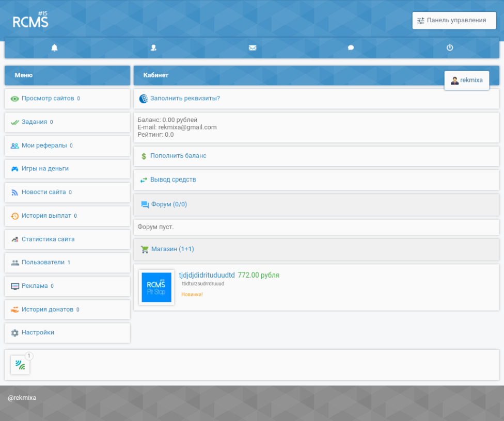
Task: Click the RCMS logo in header
Action: pyautogui.click(x=30, y=21)
